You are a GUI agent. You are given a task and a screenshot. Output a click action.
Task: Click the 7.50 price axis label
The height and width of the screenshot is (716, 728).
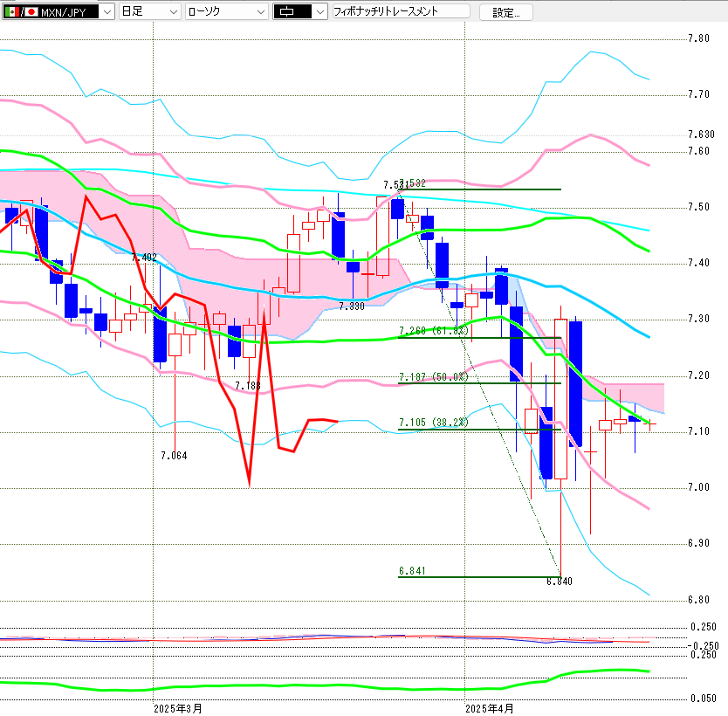pyautogui.click(x=698, y=207)
